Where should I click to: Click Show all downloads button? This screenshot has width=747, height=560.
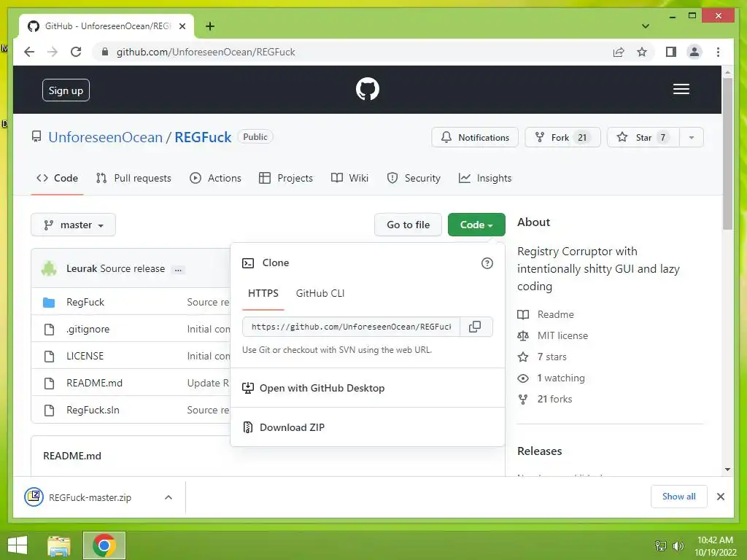point(679,497)
